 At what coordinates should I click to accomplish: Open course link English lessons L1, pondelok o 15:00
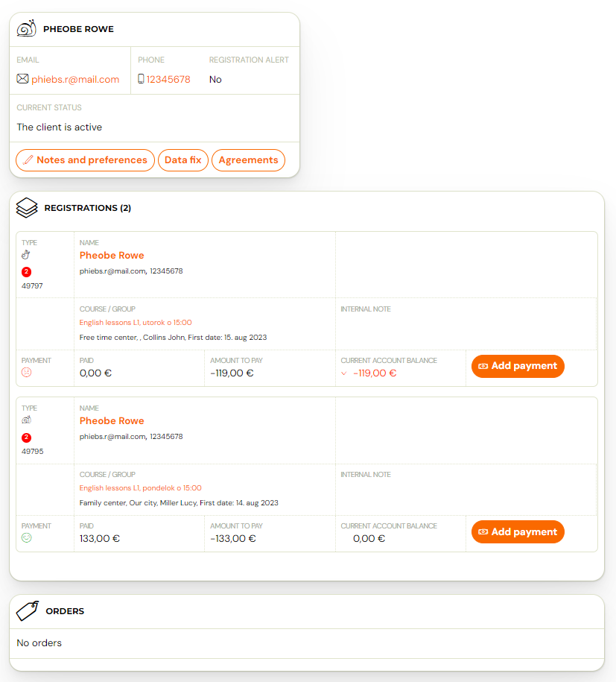click(141, 488)
